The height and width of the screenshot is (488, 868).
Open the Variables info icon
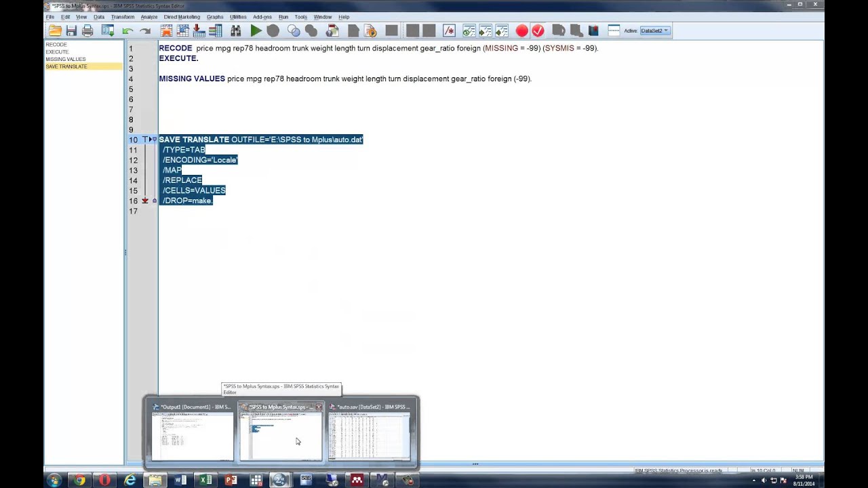(216, 30)
